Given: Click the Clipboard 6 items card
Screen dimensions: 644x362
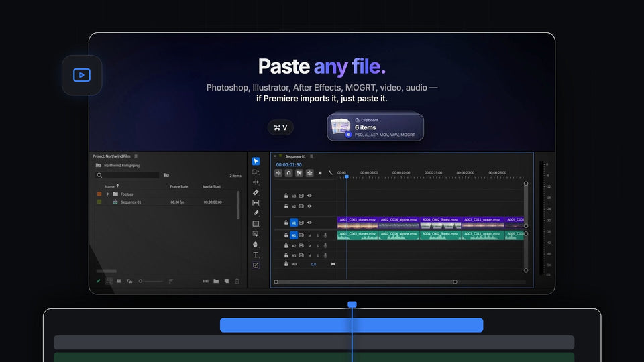Looking at the screenshot, I should point(376,127).
